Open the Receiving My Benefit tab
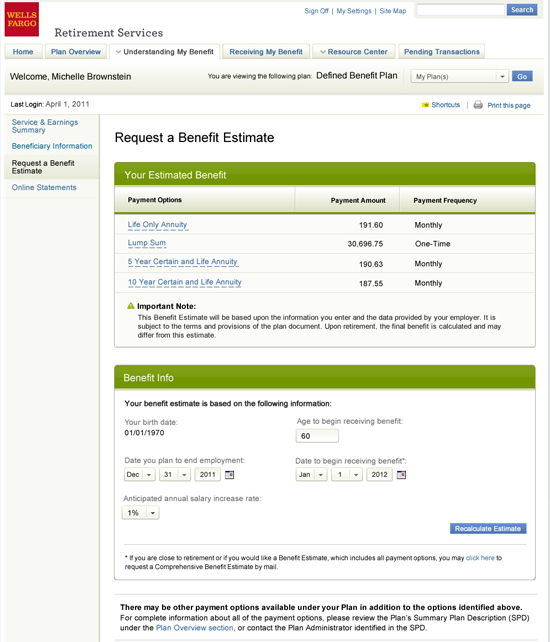This screenshot has height=642, width=550. (266, 52)
